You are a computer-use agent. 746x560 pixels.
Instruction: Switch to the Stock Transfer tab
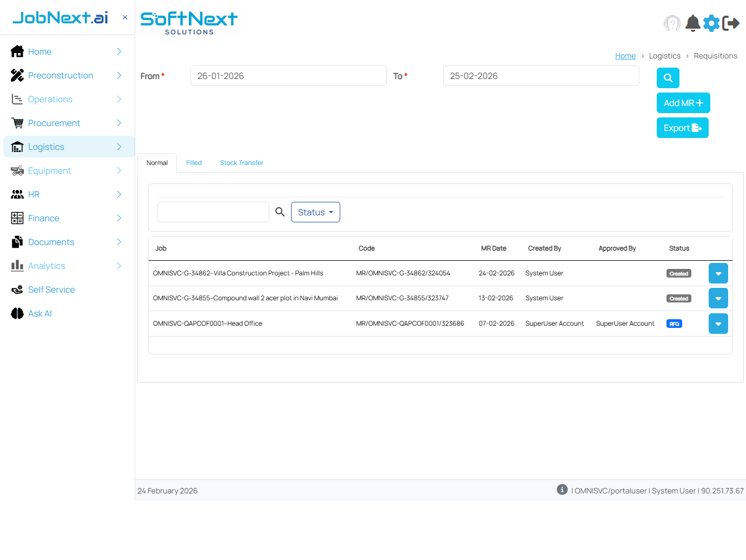[x=241, y=162]
